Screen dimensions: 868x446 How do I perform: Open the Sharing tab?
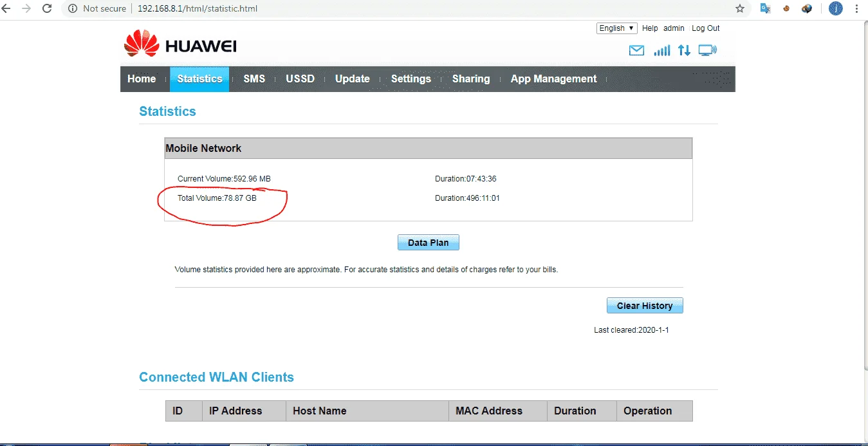point(471,79)
